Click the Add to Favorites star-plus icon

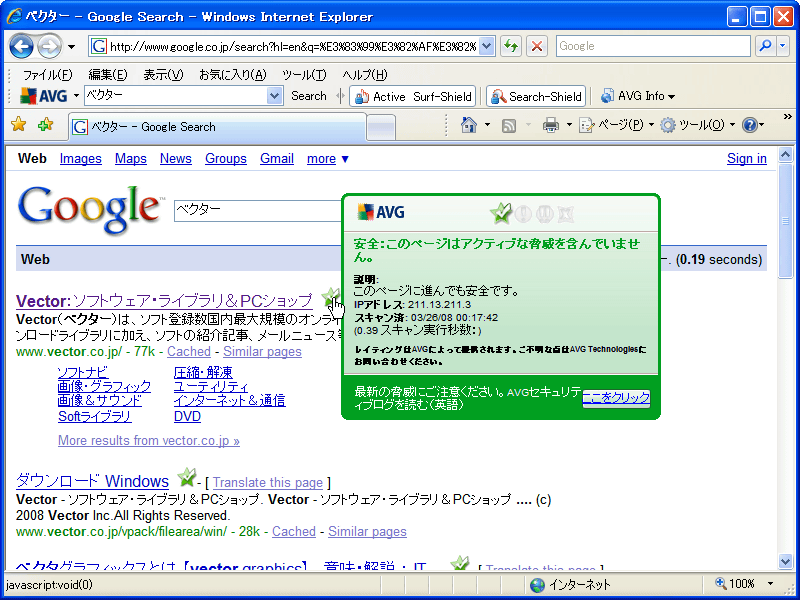pyautogui.click(x=45, y=124)
